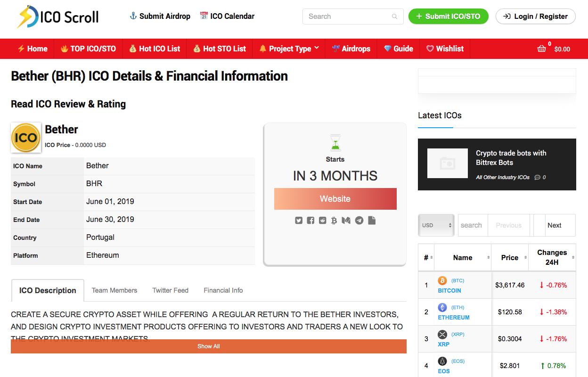The width and height of the screenshot is (588, 377).
Task: Click the Next pagination button
Action: 561,225
